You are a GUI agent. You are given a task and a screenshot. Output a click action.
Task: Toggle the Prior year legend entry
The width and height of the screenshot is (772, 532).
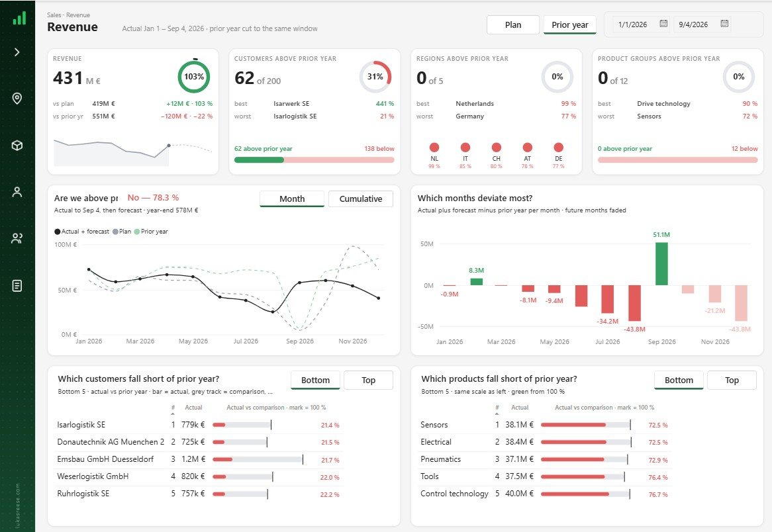[x=151, y=232]
